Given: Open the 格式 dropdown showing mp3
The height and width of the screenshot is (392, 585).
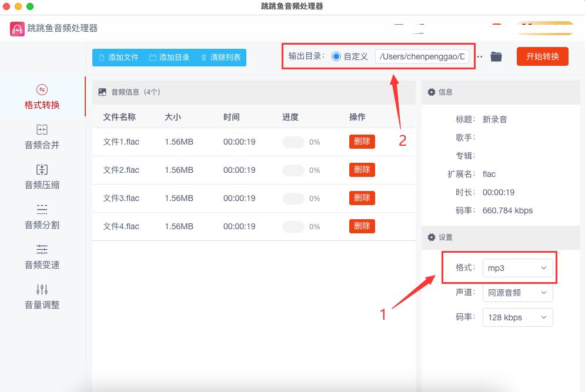Looking at the screenshot, I should click(518, 267).
